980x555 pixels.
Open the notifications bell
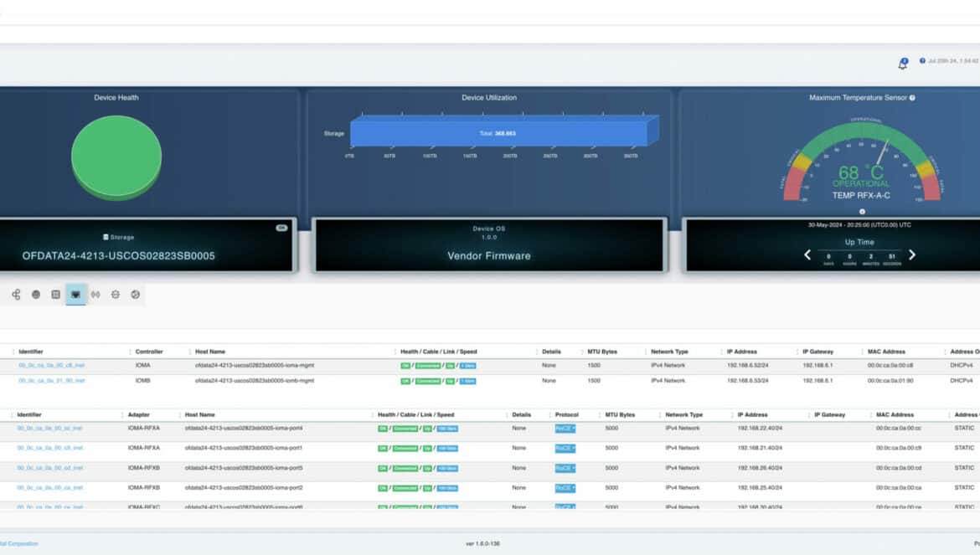[x=902, y=64]
